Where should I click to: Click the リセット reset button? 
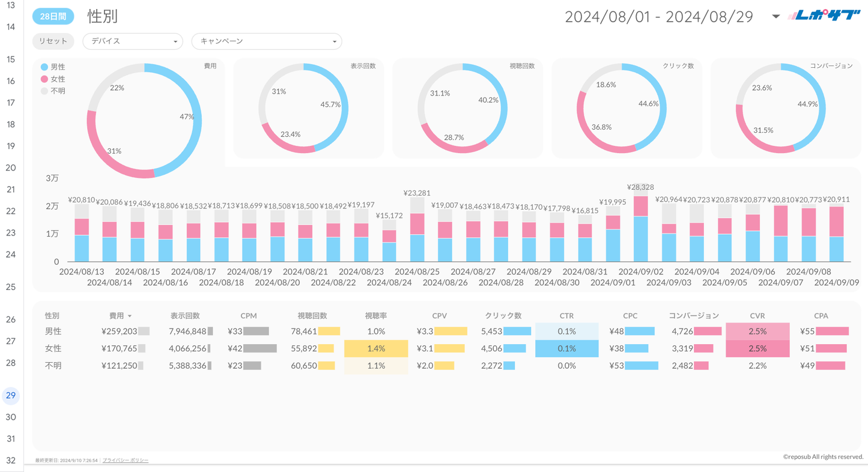tap(53, 41)
